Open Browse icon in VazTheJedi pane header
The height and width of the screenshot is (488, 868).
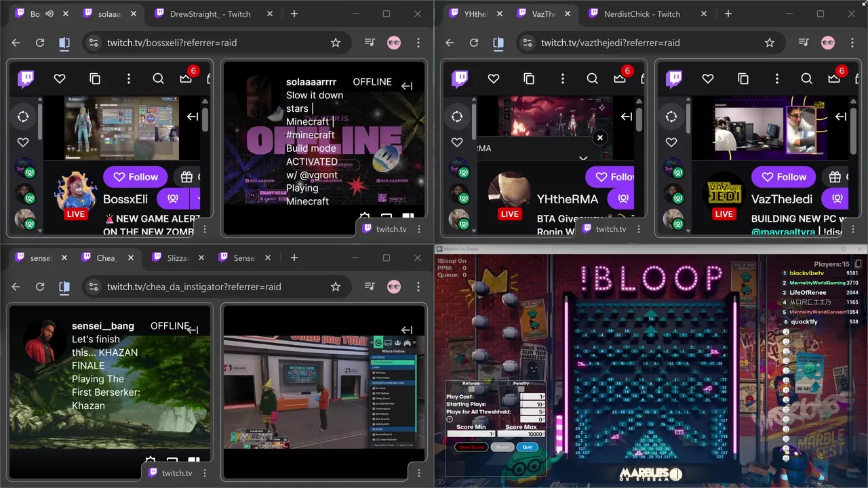point(743,79)
